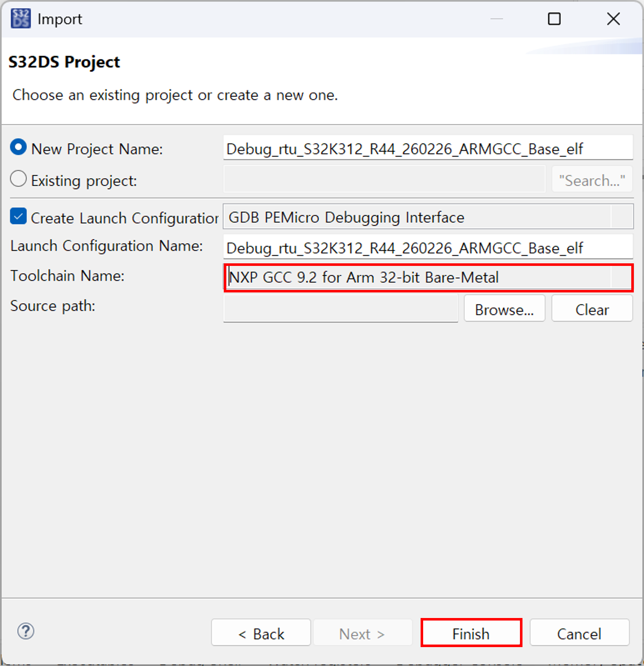
Task: Click the Browse... button
Action: pos(505,309)
